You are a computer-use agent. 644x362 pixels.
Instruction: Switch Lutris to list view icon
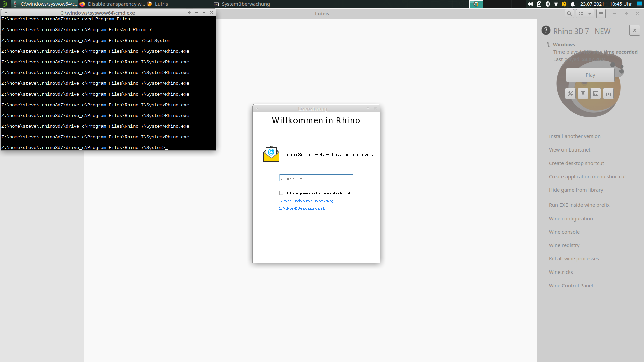(581, 14)
